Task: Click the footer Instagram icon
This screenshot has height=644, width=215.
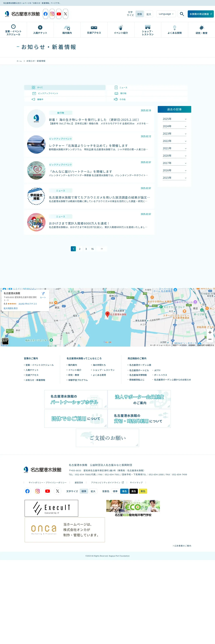Action: point(38,491)
